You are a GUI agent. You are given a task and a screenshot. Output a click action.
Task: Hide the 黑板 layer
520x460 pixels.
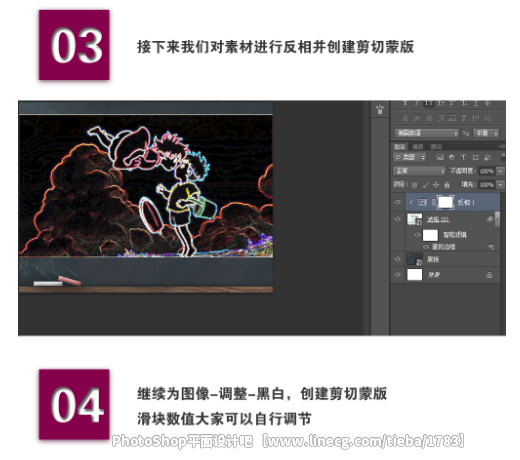[397, 259]
